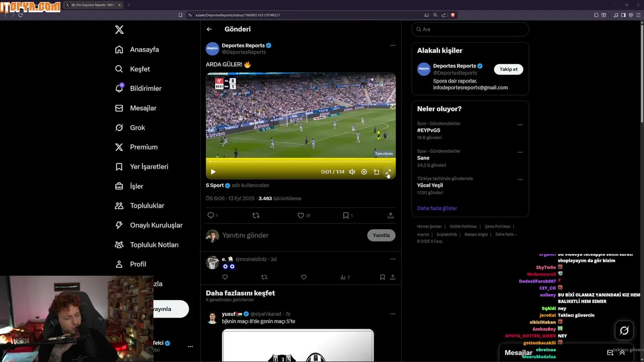644x362 pixels.
Task: Open Keşfet in the left sidebar
Action: pos(132,69)
